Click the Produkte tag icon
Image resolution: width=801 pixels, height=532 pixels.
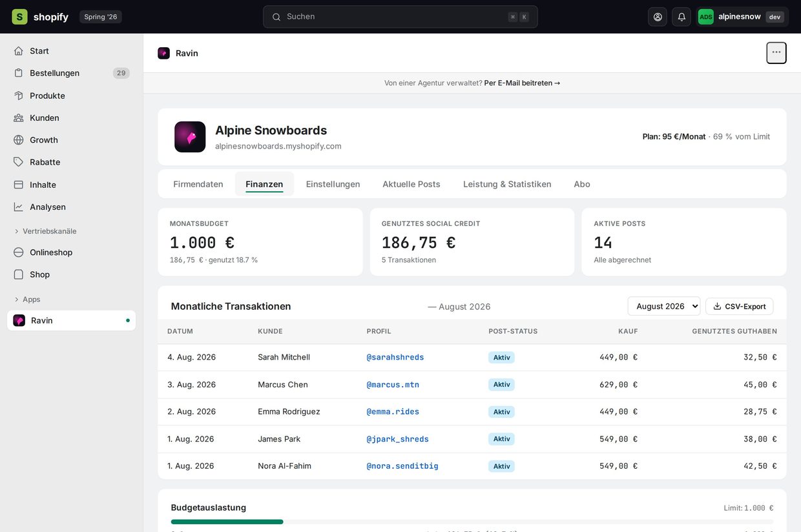(x=19, y=96)
